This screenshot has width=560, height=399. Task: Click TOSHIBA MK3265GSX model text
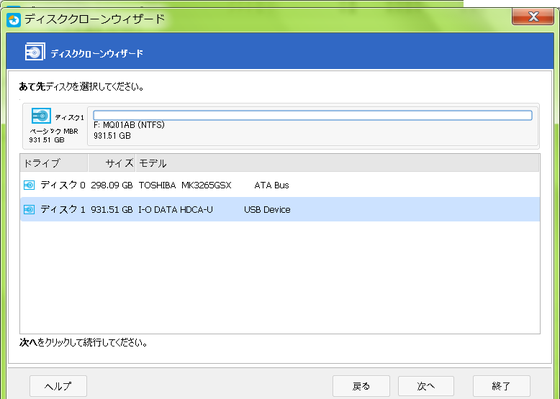click(x=185, y=185)
